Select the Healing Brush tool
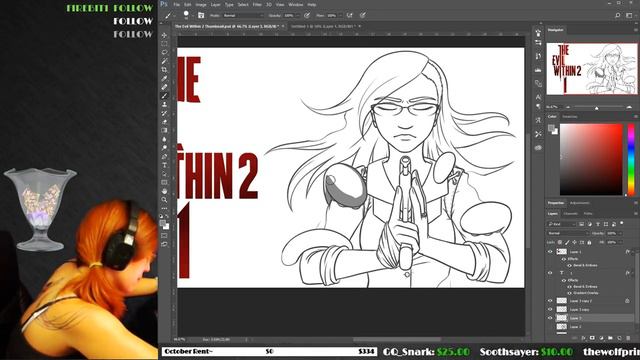 (x=164, y=87)
